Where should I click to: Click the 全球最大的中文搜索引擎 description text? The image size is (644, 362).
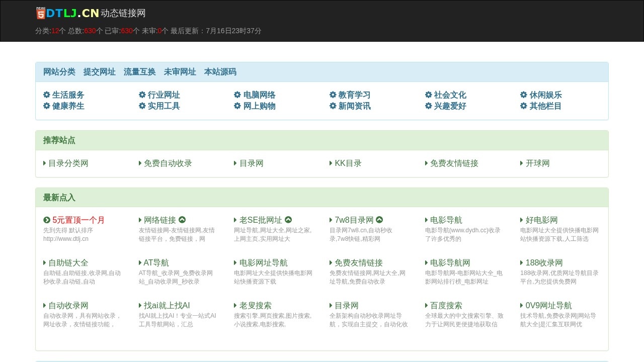pyautogui.click(x=464, y=320)
